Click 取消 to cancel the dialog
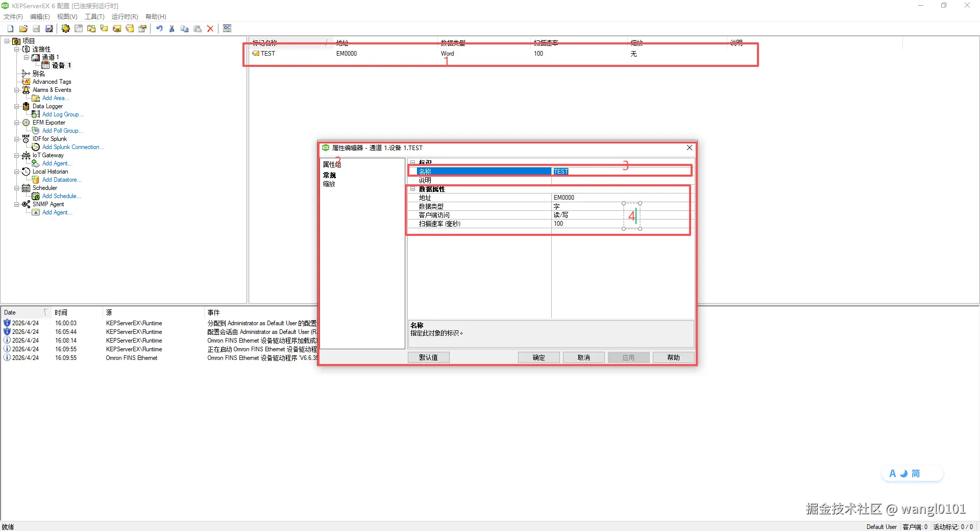The height and width of the screenshot is (531, 980). pos(584,357)
